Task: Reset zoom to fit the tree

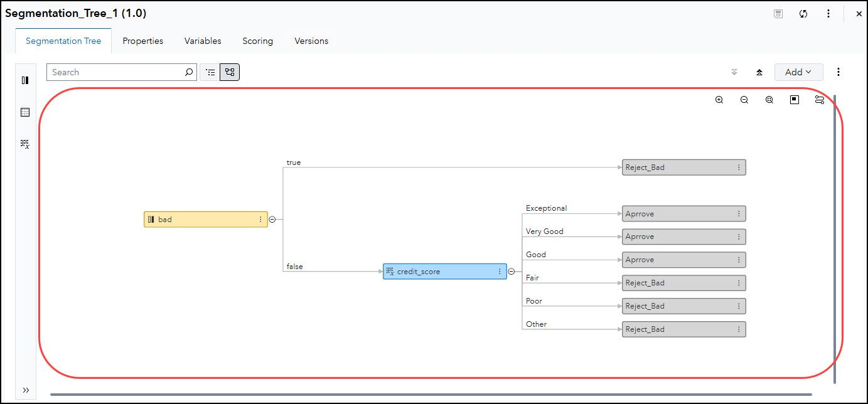Action: [x=769, y=100]
